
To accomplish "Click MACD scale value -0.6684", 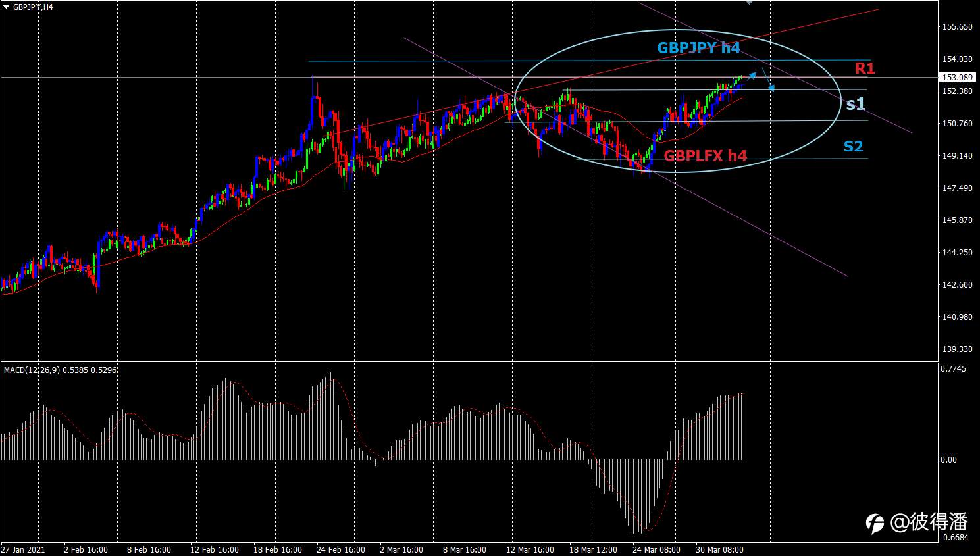I will pyautogui.click(x=955, y=538).
